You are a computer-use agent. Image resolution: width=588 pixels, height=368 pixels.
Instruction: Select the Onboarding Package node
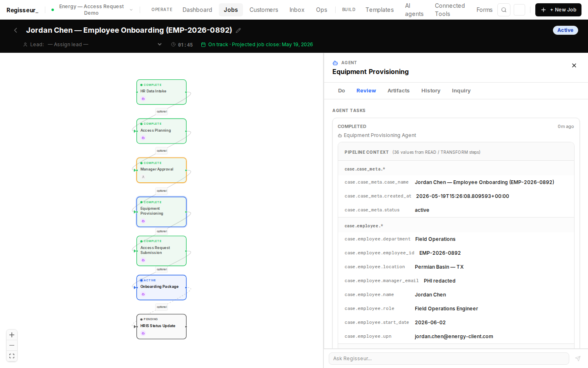(x=161, y=287)
